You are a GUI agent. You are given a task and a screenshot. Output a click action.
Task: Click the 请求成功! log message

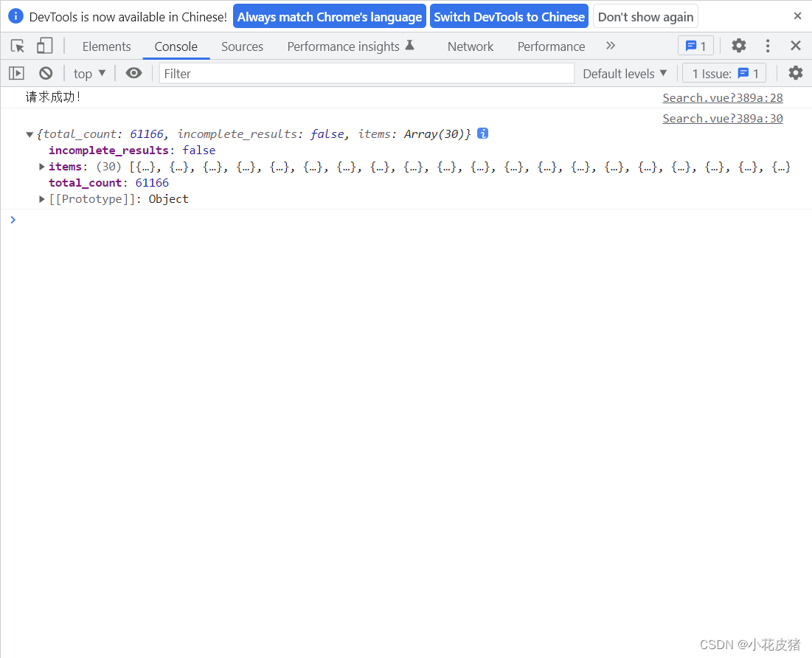[x=53, y=97]
